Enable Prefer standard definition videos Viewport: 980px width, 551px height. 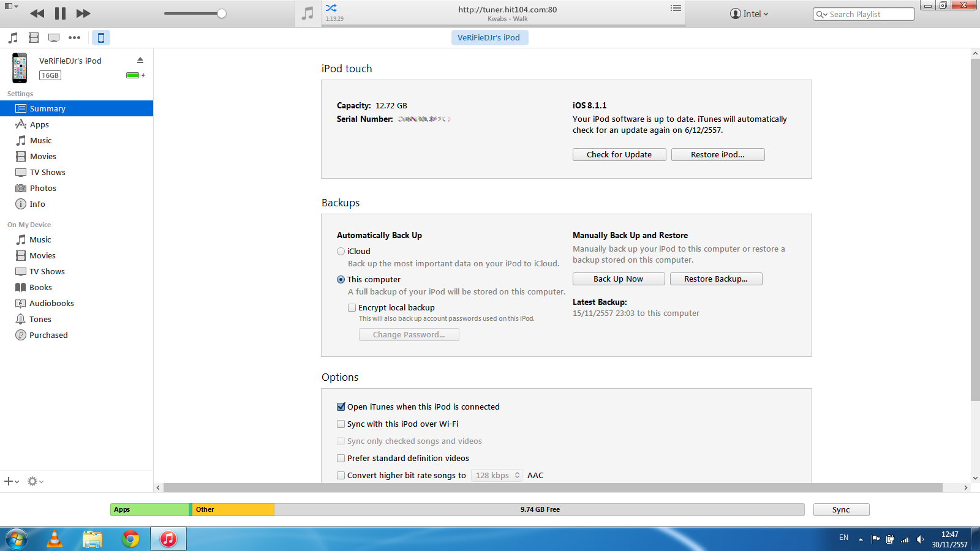click(x=341, y=458)
